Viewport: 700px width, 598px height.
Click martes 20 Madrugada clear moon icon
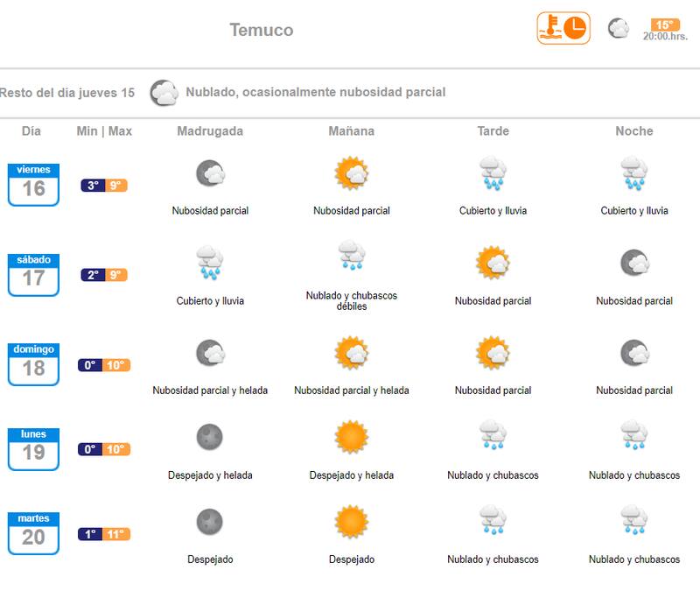tap(210, 522)
